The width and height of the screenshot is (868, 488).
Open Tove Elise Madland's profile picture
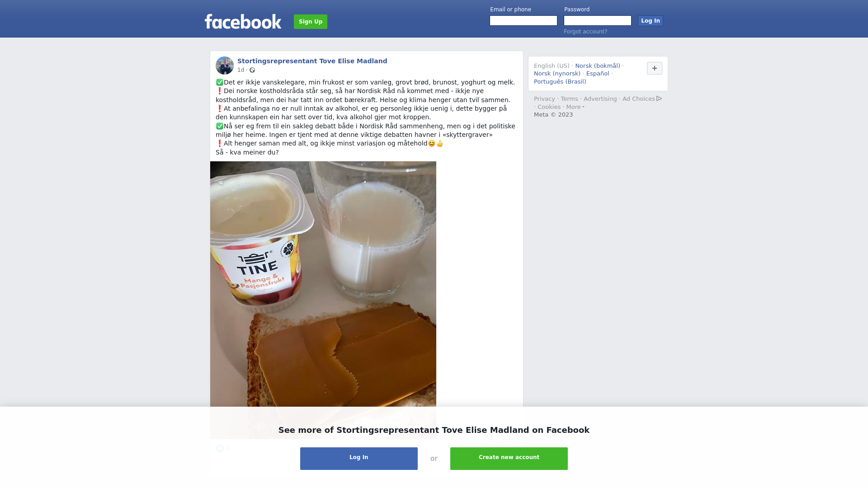point(225,66)
